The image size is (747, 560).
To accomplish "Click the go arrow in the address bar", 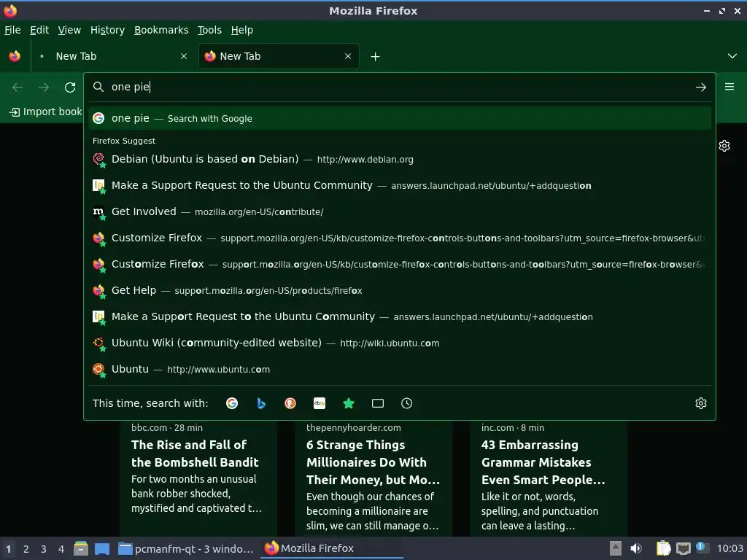I will click(x=701, y=87).
